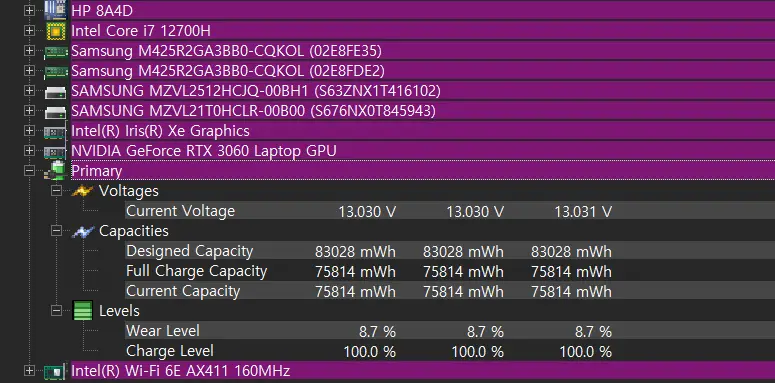Expand Samsung memory node (02E8FDE2)

[29, 71]
